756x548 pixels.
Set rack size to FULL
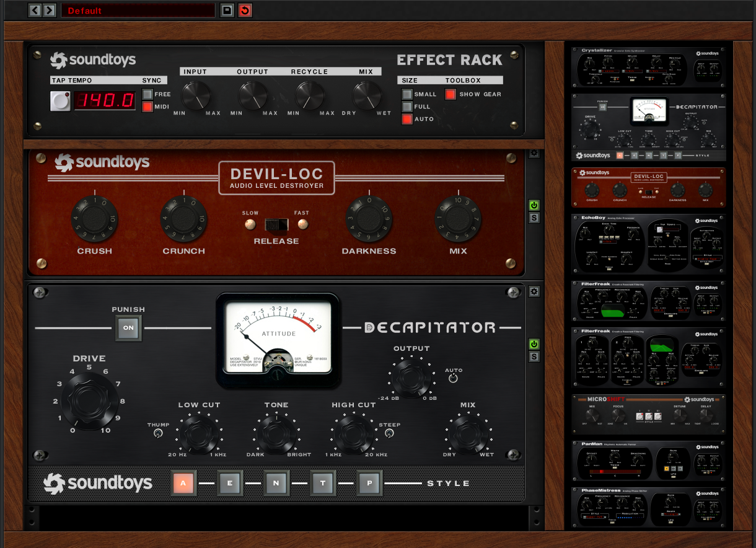click(x=407, y=107)
